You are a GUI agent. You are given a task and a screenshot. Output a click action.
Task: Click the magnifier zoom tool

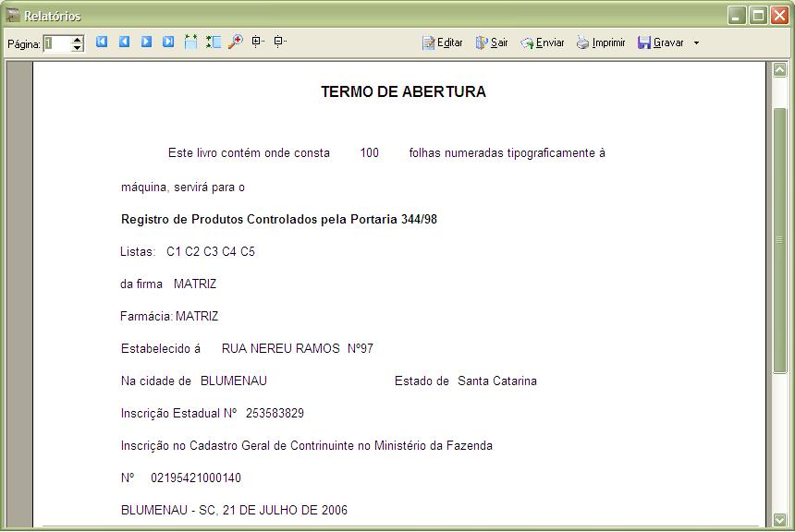pyautogui.click(x=235, y=42)
